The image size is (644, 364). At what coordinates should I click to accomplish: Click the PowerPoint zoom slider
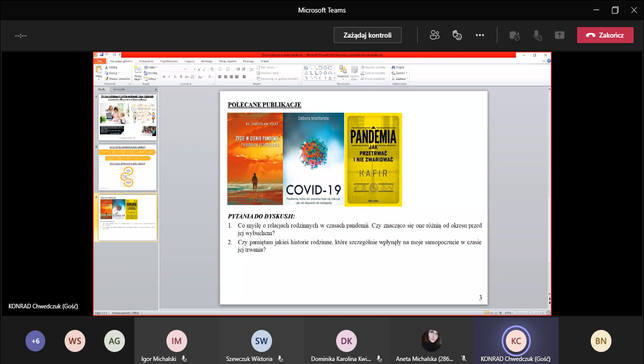(529, 313)
